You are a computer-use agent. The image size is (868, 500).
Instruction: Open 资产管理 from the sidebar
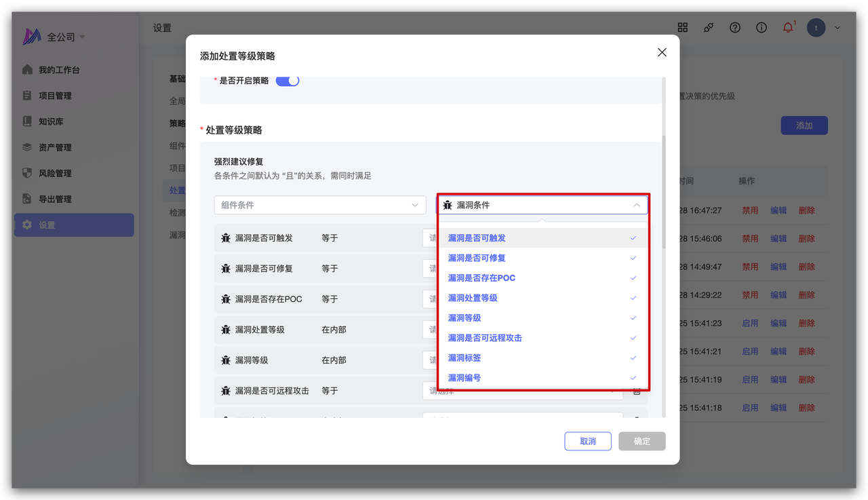click(x=55, y=147)
